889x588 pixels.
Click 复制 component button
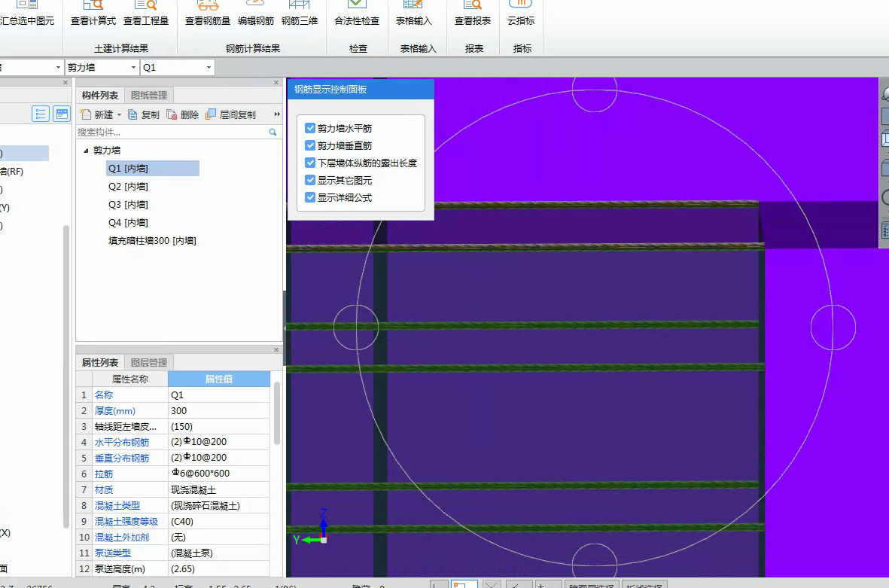[144, 114]
